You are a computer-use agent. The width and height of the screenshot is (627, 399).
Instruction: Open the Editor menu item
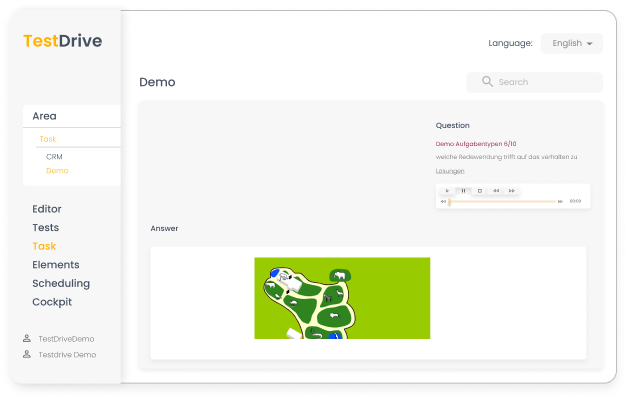(x=47, y=209)
